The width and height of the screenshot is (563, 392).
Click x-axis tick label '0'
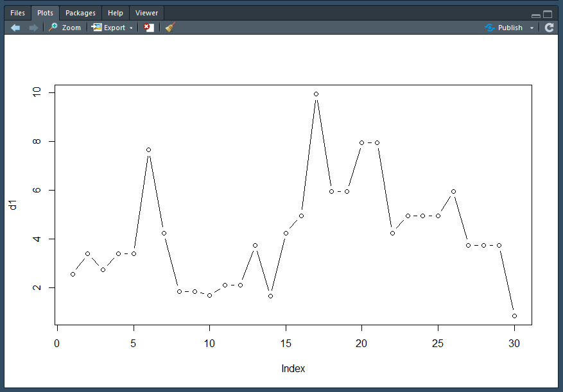56,343
